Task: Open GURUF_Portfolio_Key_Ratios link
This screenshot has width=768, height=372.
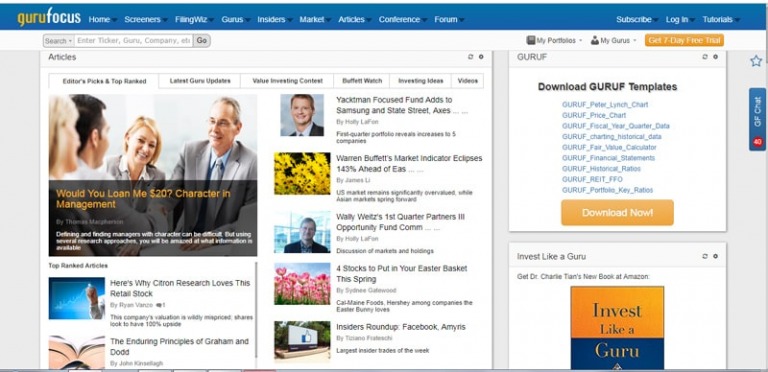Action: (607, 190)
